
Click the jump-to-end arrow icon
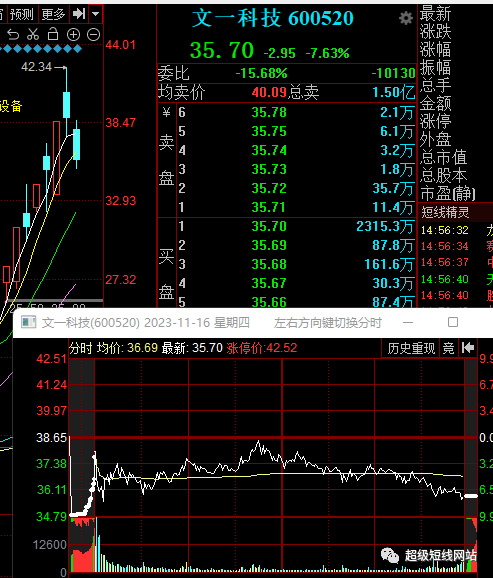[79, 14]
